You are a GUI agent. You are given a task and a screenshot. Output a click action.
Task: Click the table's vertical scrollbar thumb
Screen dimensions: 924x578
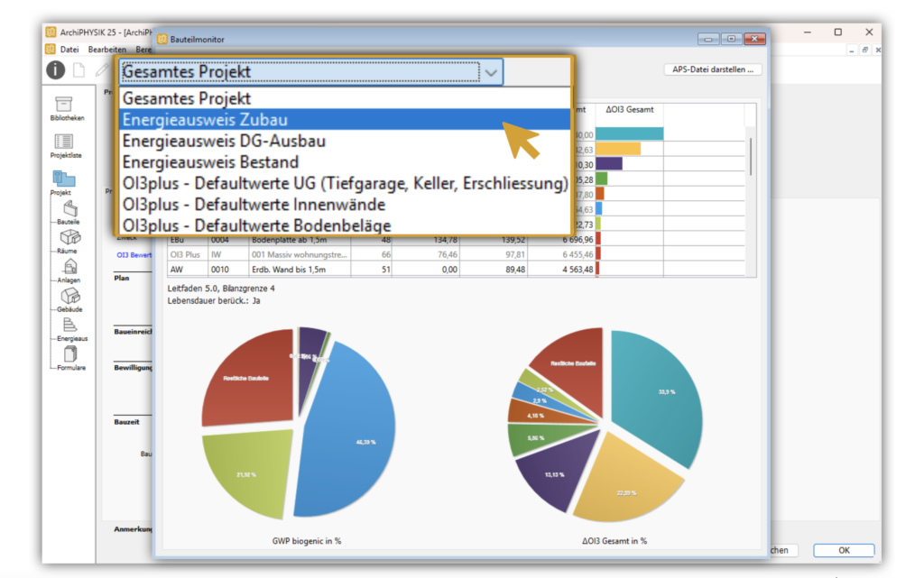point(750,156)
